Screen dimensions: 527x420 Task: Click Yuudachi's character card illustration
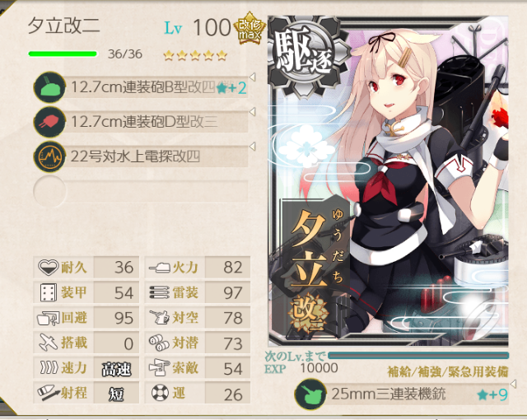[388, 181]
